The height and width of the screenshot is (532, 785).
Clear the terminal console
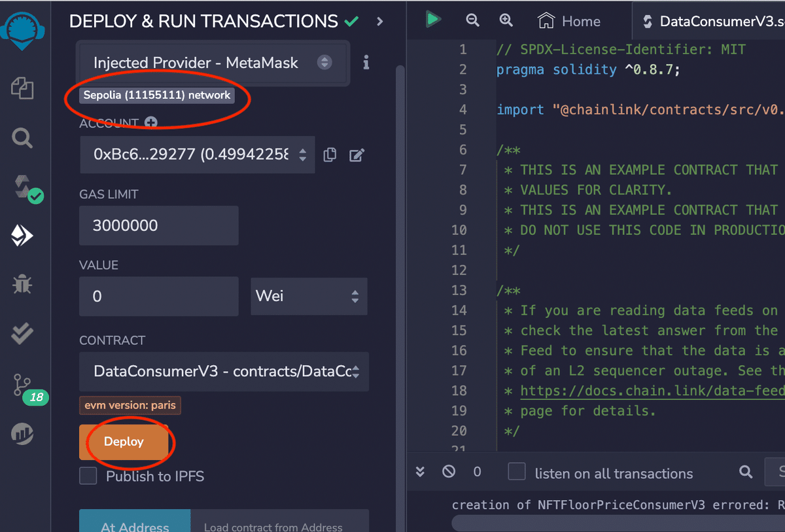click(448, 471)
